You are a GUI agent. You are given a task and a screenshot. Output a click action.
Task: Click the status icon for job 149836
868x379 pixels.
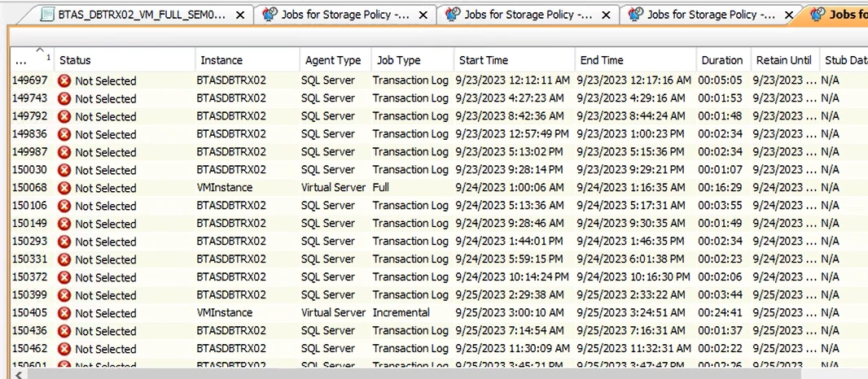(64, 135)
